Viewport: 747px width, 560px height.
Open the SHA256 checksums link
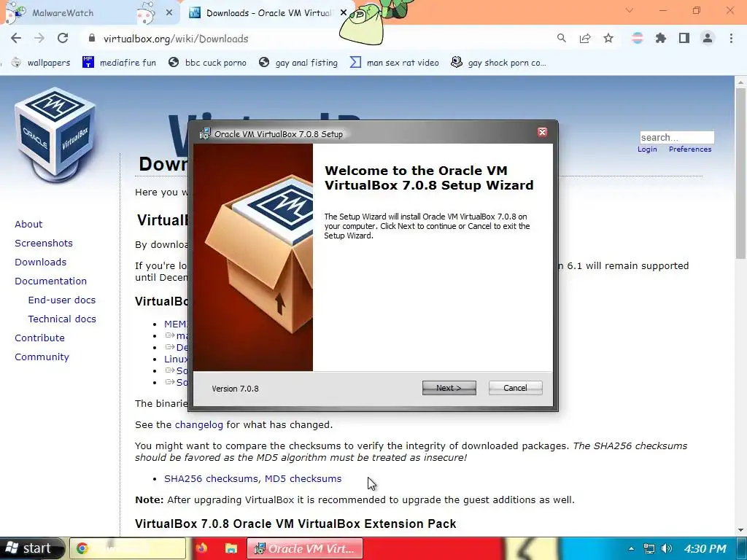tap(211, 478)
